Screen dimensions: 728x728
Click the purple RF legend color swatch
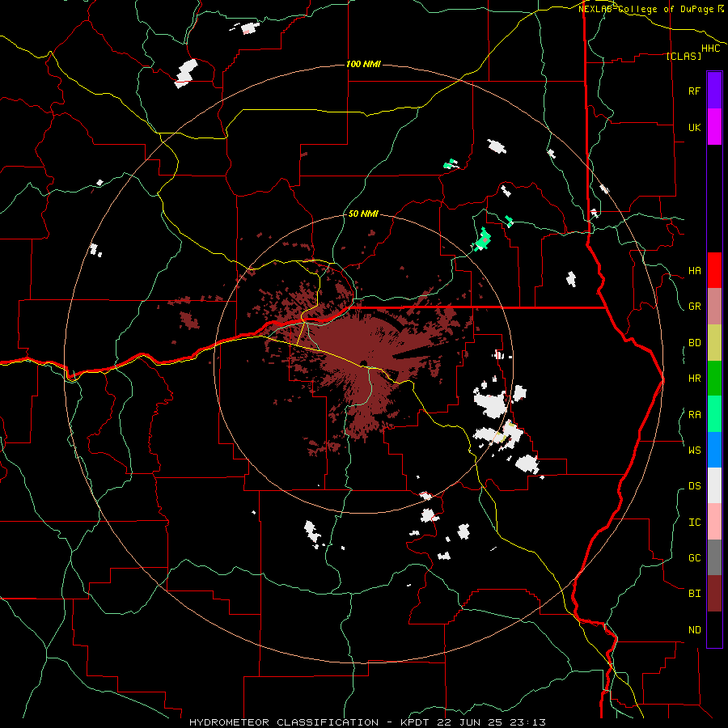(x=714, y=90)
